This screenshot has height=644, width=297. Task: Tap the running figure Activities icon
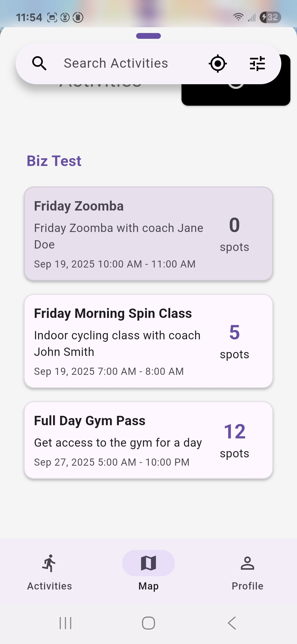click(x=50, y=563)
